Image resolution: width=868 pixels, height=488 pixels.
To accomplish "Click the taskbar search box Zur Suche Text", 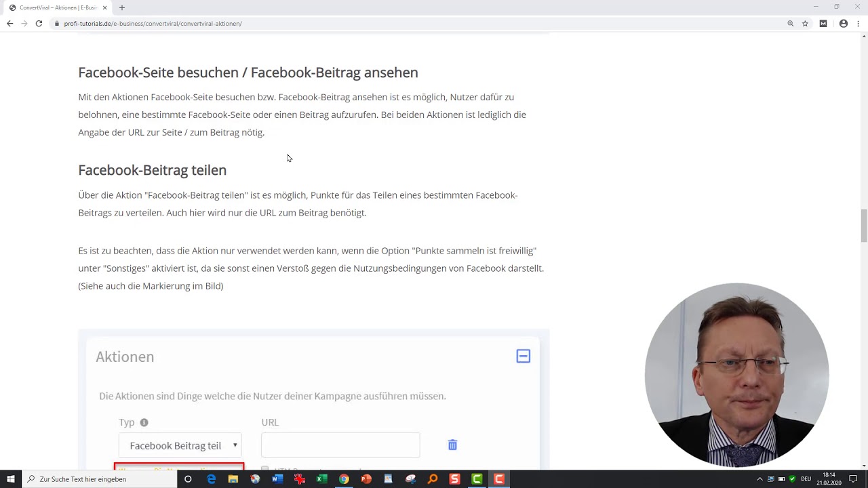I will [x=99, y=479].
